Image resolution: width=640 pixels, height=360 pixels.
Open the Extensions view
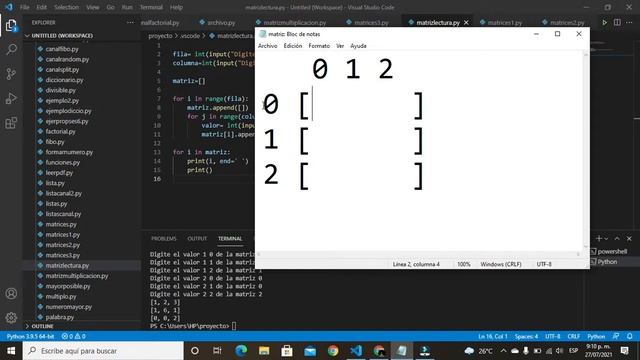[x=11, y=123]
